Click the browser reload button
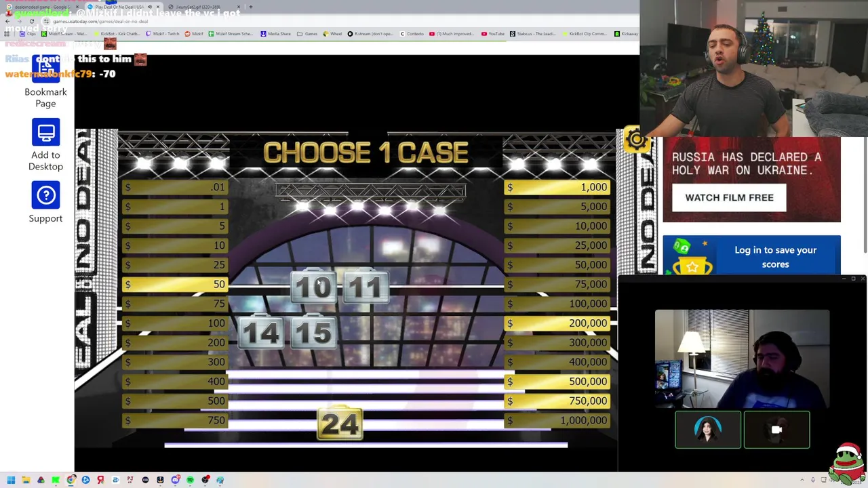 (31, 21)
